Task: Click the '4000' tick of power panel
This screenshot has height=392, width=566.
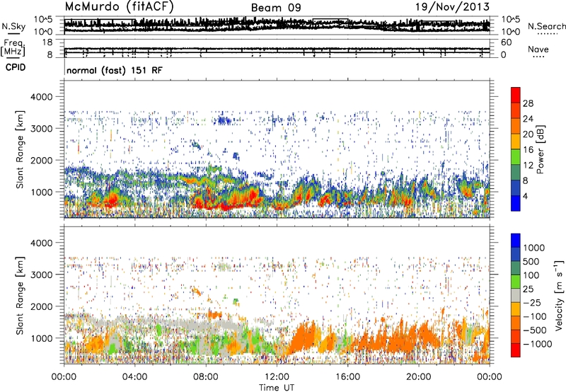Action: coord(43,97)
